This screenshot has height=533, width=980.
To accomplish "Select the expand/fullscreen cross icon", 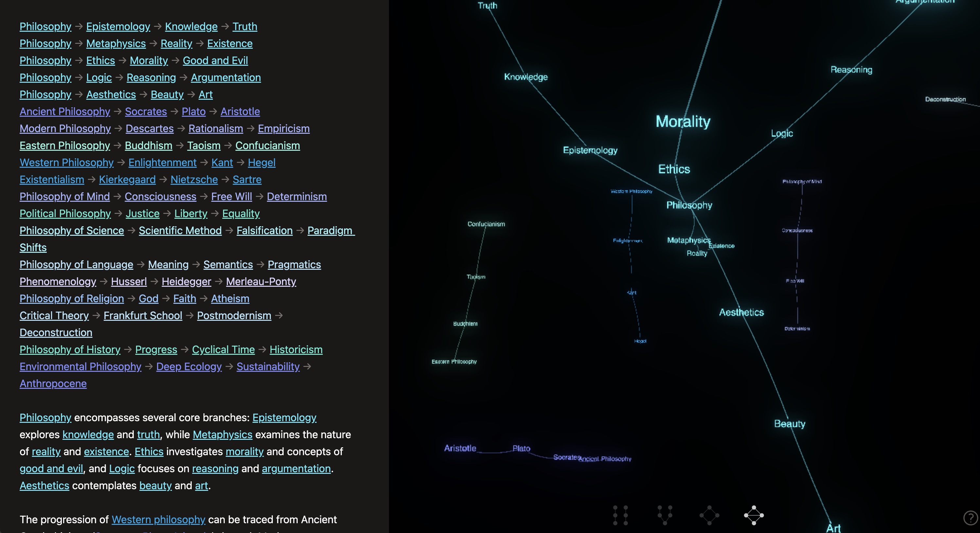I will [753, 514].
